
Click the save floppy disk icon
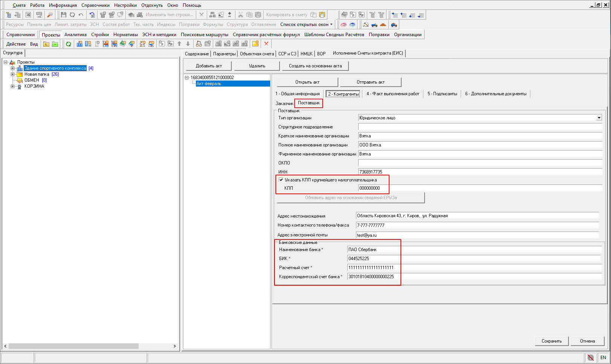[x=63, y=15]
